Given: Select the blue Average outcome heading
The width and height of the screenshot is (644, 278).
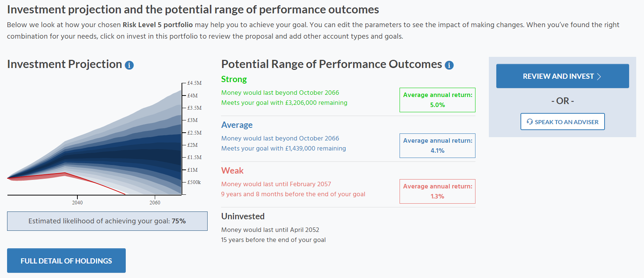Looking at the screenshot, I should click(237, 125).
